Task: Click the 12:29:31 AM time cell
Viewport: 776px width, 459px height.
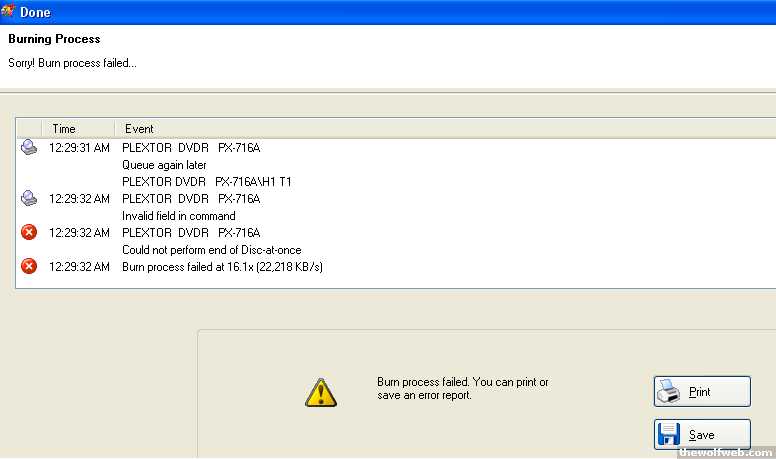Action: (x=79, y=148)
